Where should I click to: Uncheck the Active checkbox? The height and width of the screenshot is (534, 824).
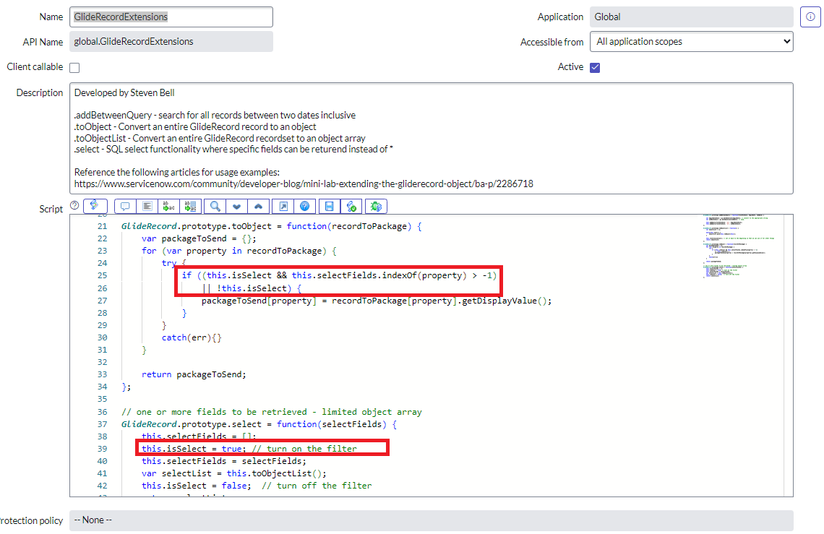tap(595, 68)
